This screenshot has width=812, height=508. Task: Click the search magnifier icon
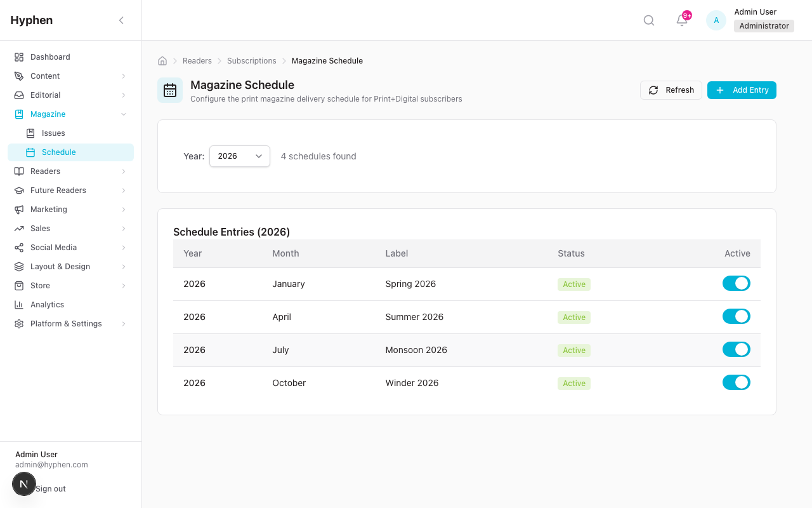(x=648, y=20)
